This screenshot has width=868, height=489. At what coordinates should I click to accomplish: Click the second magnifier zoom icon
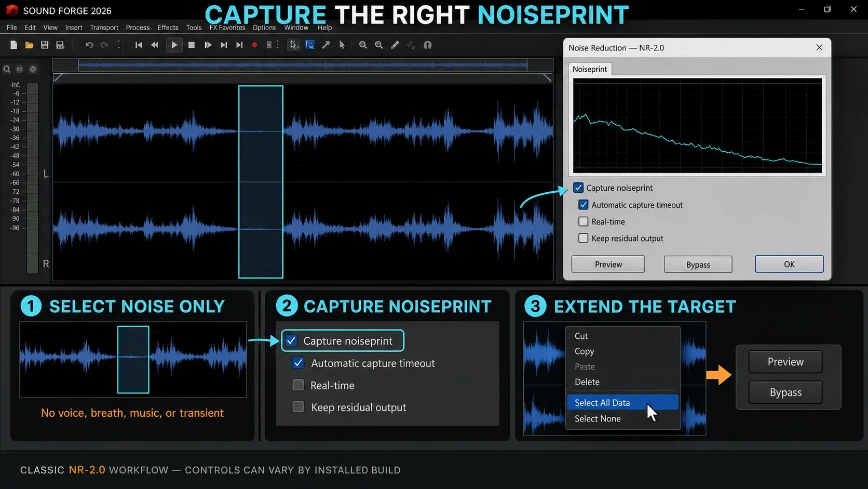coord(379,45)
